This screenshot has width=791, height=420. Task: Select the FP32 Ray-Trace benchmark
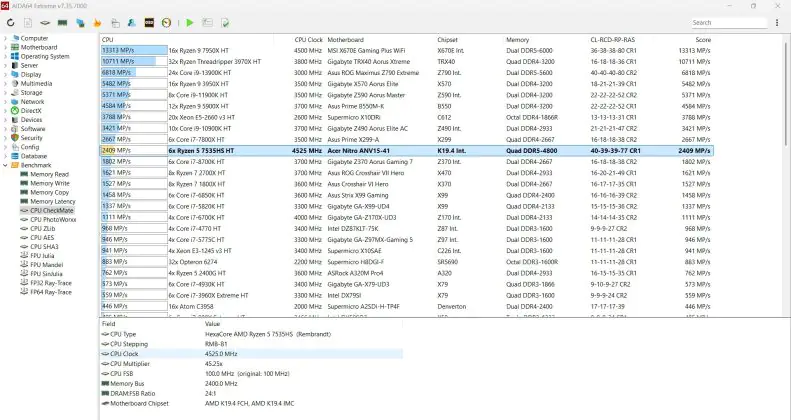point(51,283)
